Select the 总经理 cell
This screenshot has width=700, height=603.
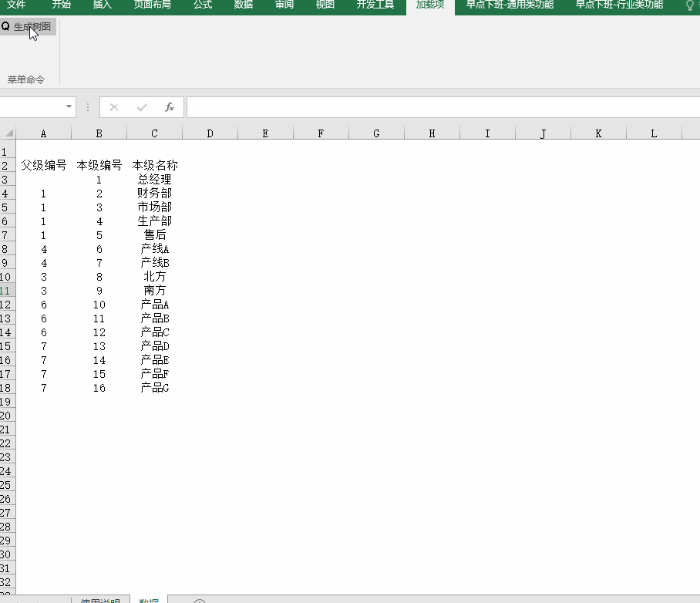[x=154, y=180]
